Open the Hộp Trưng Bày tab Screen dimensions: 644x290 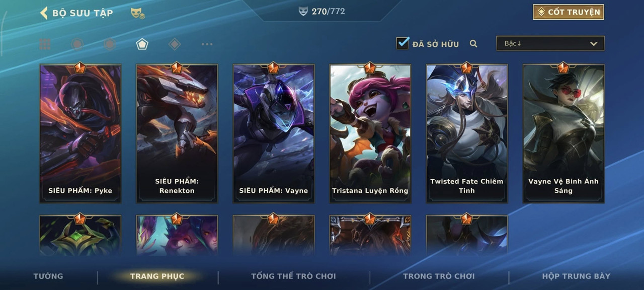[576, 276]
